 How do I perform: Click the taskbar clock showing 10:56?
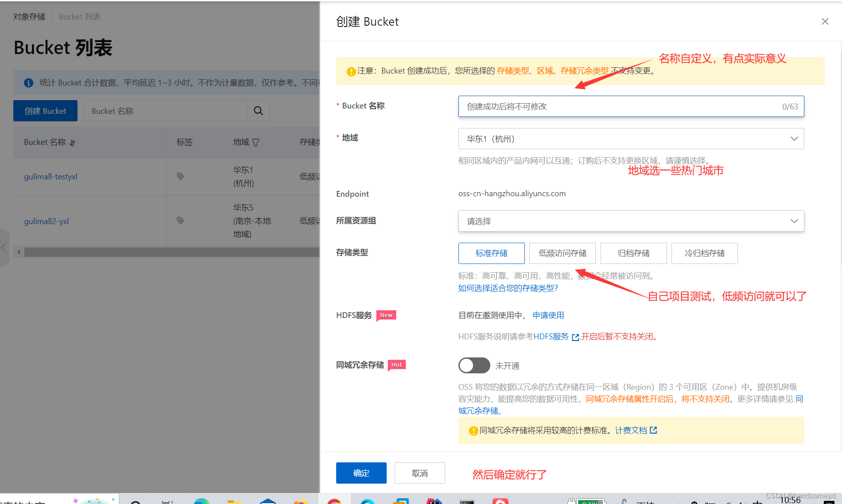point(790,500)
